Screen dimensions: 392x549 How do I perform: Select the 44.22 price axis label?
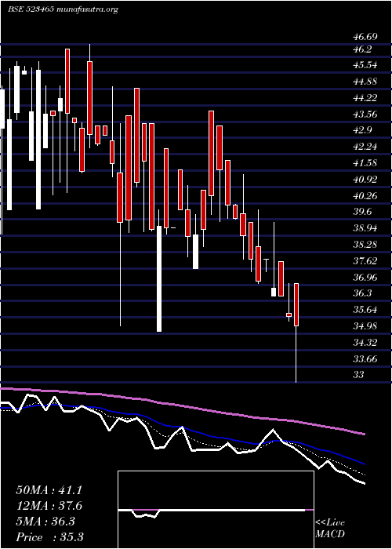(x=364, y=98)
